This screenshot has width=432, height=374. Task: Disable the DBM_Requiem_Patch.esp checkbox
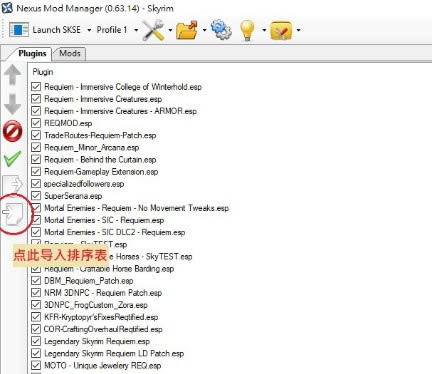pos(36,281)
